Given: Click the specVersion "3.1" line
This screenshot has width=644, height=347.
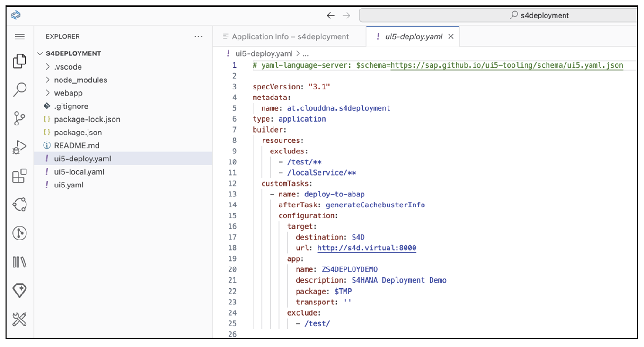Looking at the screenshot, I should tap(291, 87).
